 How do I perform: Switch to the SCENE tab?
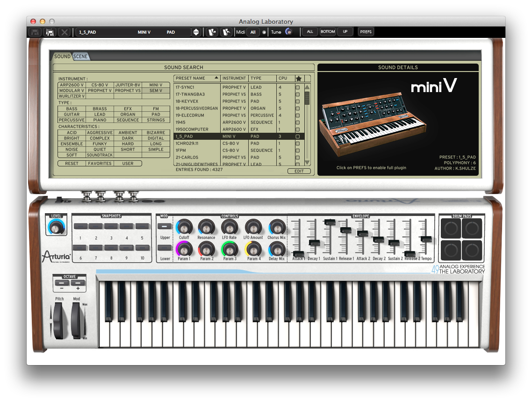80,56
